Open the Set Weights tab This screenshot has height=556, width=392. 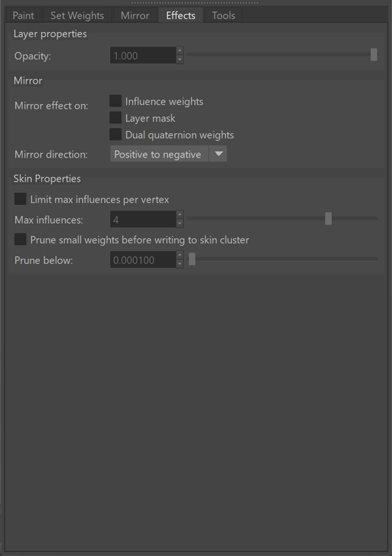click(x=77, y=16)
